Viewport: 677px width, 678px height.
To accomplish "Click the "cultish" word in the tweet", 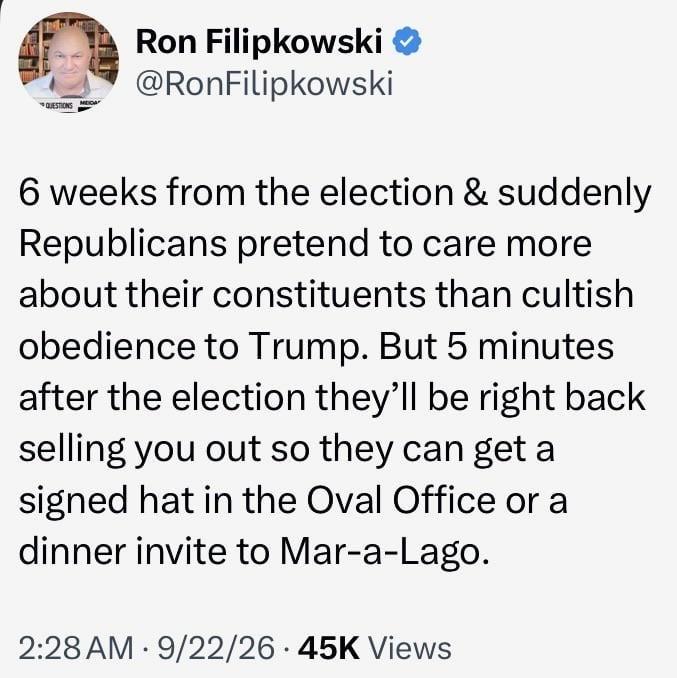I will coord(578,294).
